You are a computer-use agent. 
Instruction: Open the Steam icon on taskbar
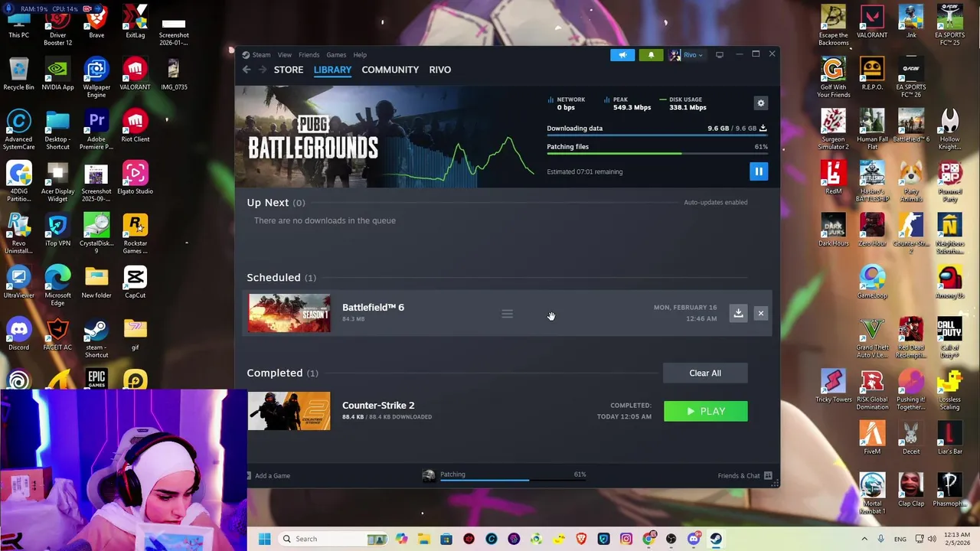(716, 539)
